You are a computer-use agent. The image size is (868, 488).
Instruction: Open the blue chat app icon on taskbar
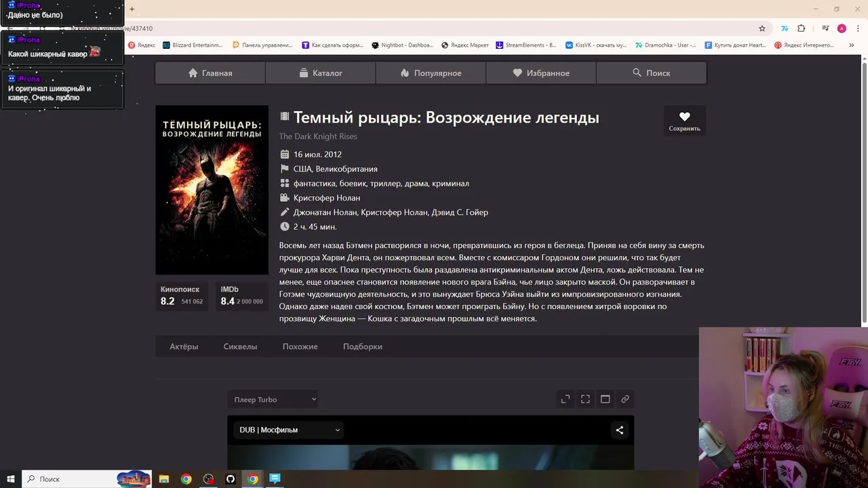point(275,479)
